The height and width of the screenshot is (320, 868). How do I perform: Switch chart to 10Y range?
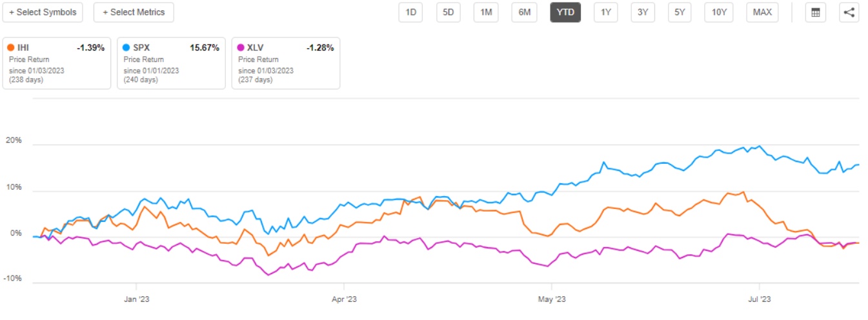[720, 12]
